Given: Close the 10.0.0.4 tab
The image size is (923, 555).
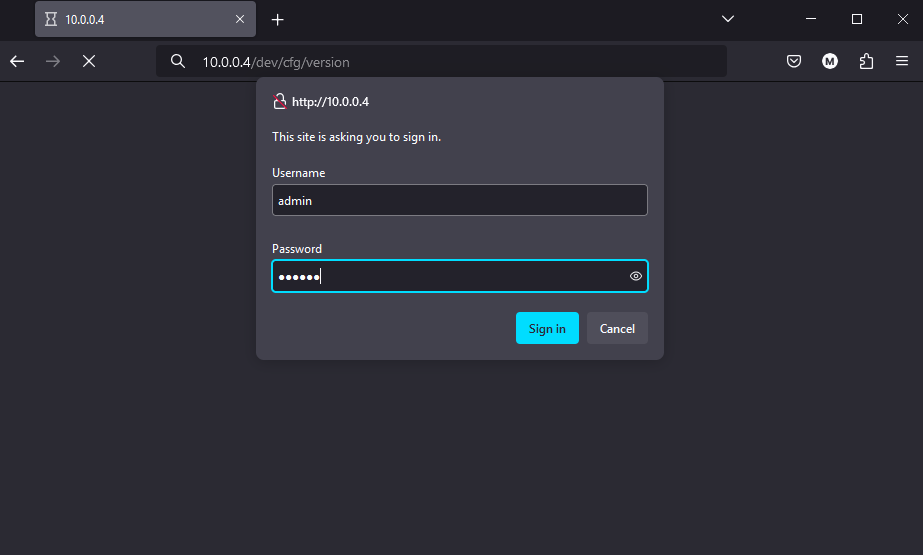Looking at the screenshot, I should coord(240,19).
